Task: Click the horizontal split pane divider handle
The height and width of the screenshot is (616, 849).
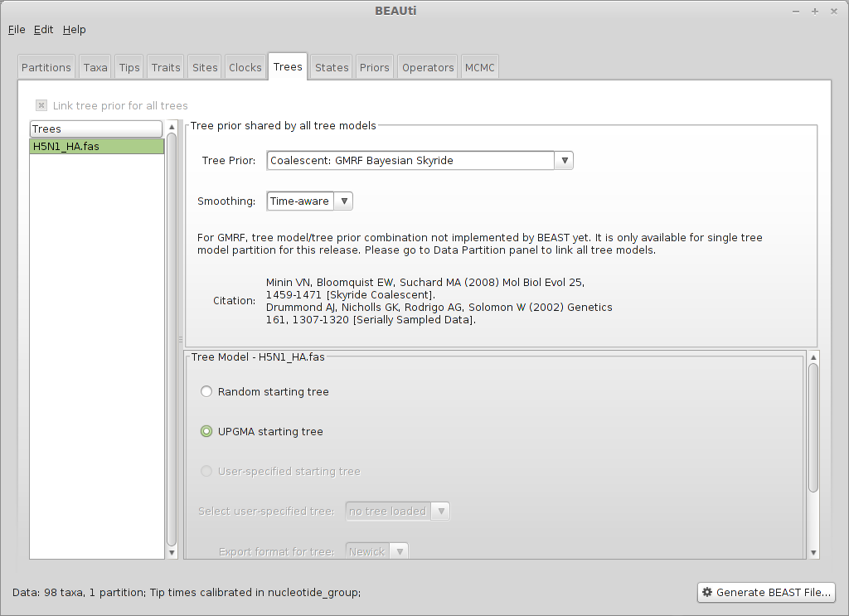Action: 181,340
